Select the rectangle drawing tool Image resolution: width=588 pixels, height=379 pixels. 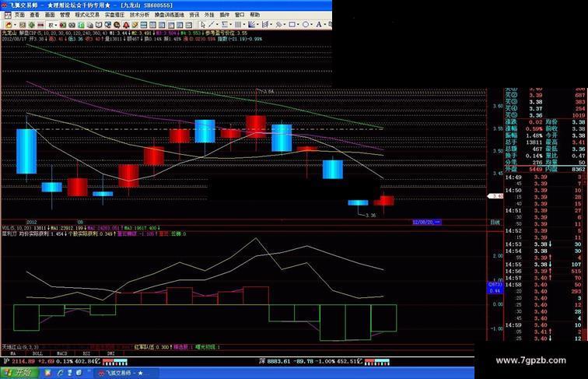pyautogui.click(x=292, y=25)
